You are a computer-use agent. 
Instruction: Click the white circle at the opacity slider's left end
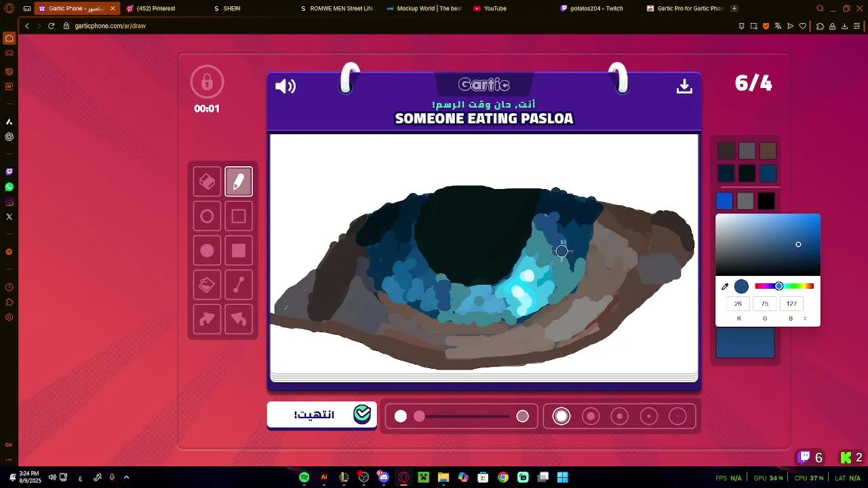click(x=401, y=416)
